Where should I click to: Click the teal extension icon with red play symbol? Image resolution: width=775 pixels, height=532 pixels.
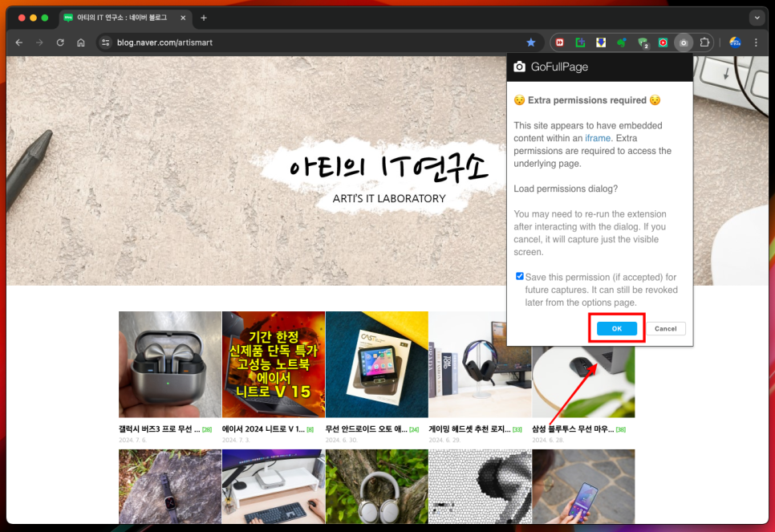(663, 43)
